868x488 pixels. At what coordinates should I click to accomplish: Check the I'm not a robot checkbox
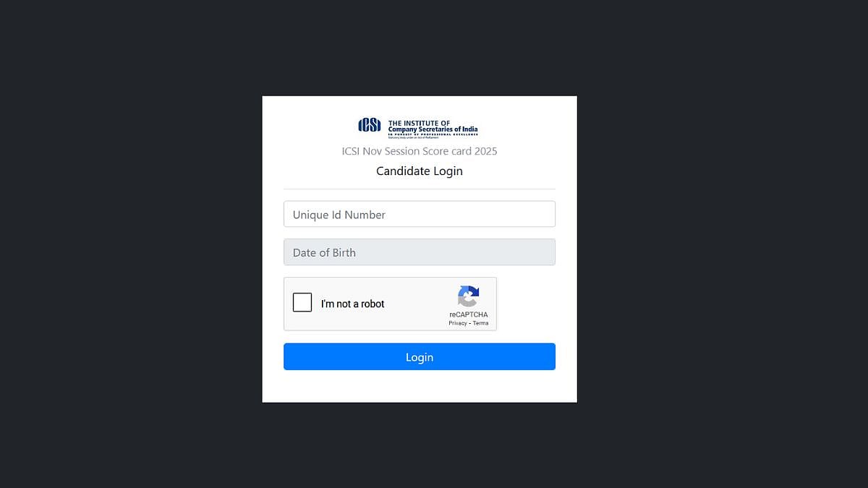coord(302,302)
